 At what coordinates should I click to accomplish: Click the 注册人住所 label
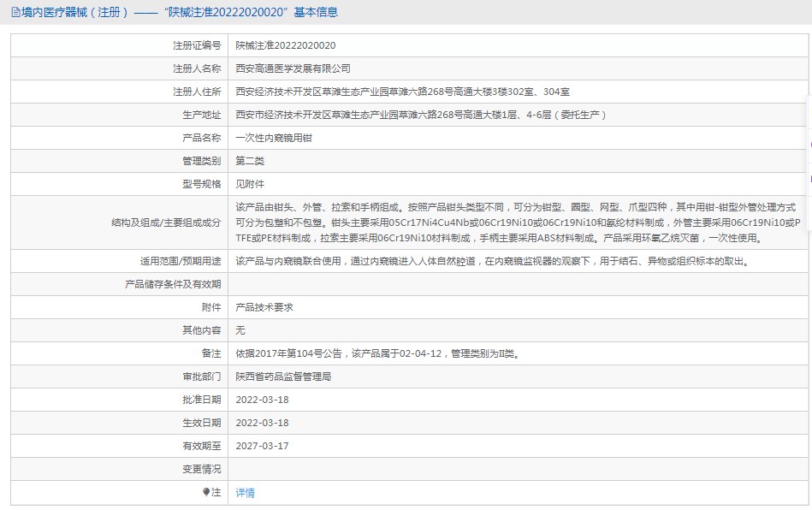coord(197,92)
